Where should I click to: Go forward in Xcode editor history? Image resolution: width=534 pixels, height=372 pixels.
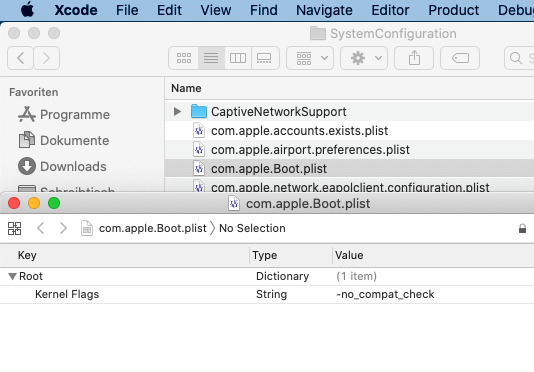[x=63, y=228]
